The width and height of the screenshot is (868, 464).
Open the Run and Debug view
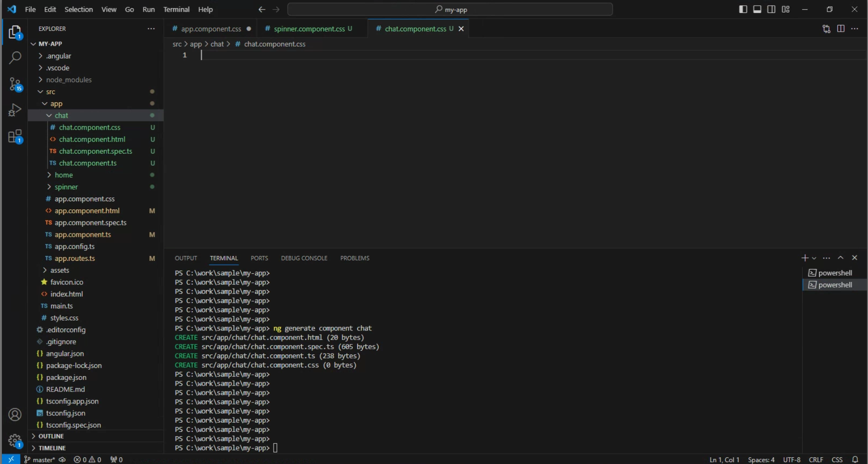tap(15, 110)
